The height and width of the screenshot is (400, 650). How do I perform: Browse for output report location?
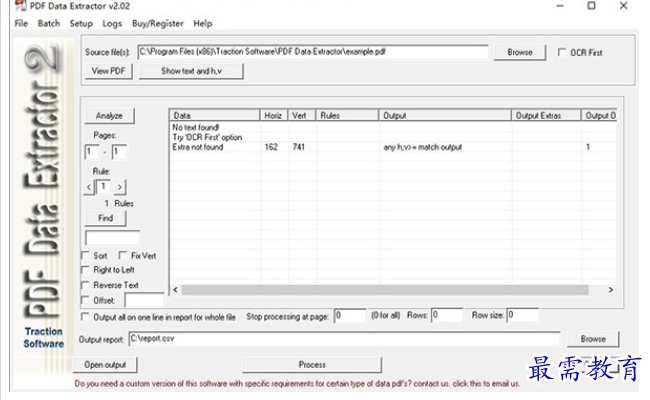pos(593,339)
